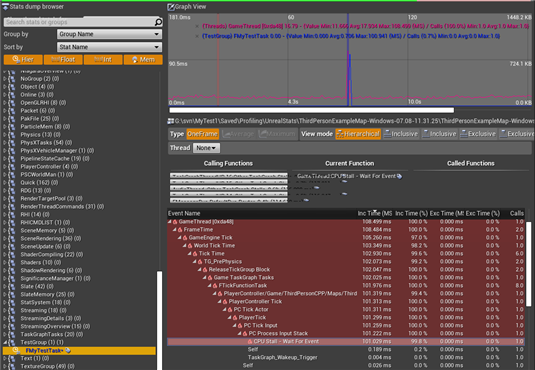
Task: Click the file path document icon
Action: 171,121
